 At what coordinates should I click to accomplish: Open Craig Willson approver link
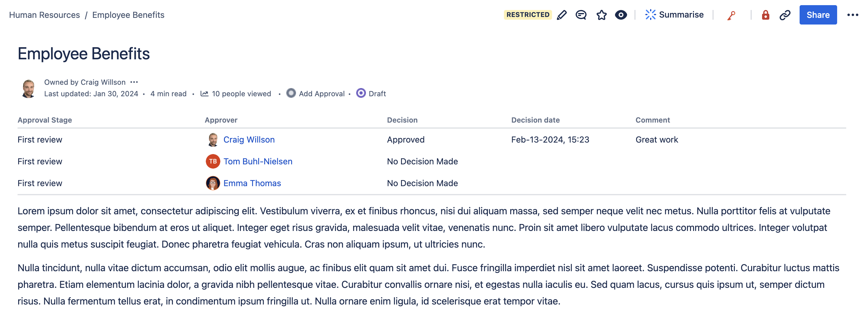pos(249,140)
